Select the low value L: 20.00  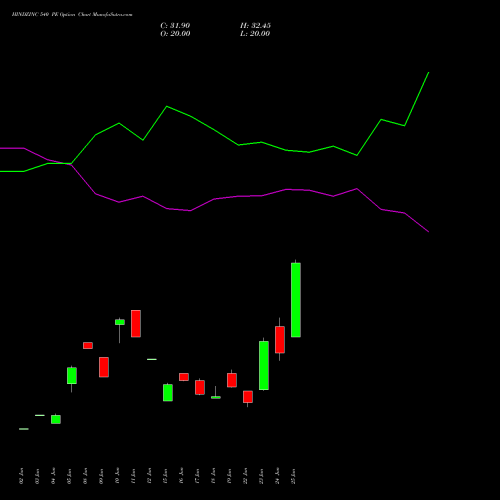tap(255, 34)
